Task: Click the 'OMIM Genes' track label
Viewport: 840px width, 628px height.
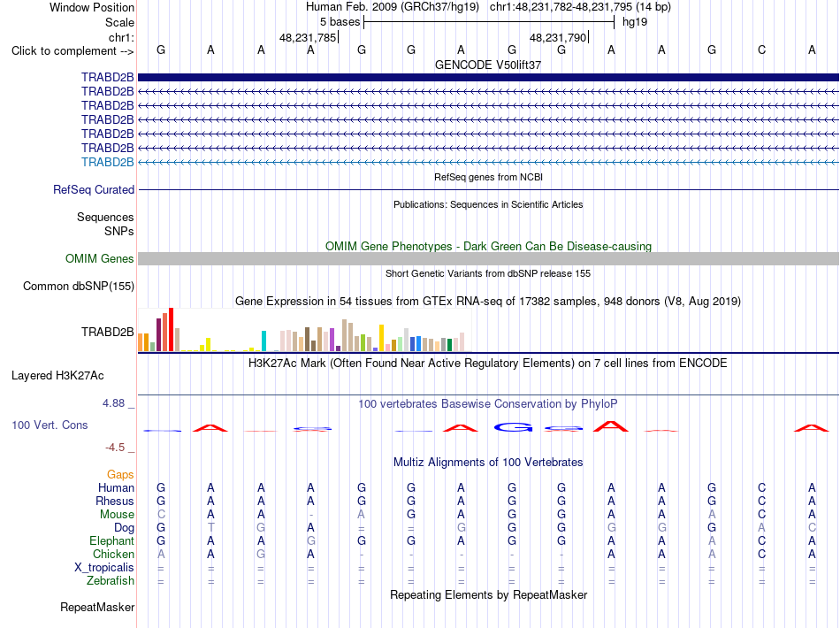Action: coord(100,259)
